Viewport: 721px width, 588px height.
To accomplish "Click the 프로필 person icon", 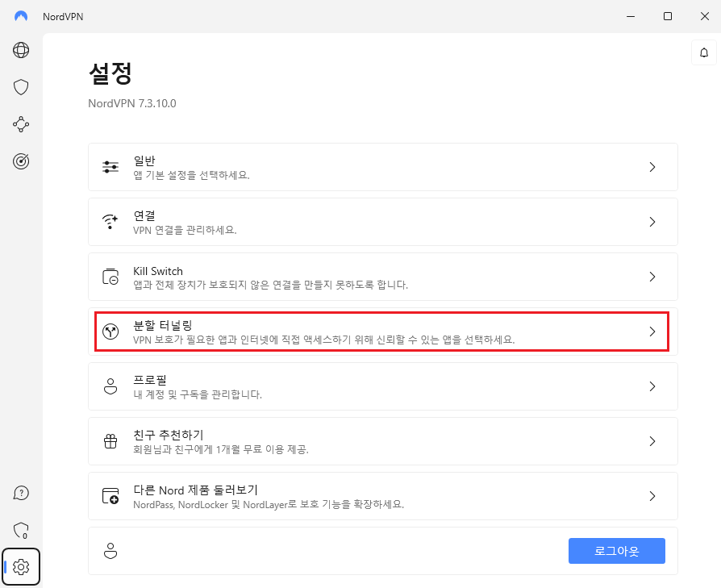I will 110,386.
